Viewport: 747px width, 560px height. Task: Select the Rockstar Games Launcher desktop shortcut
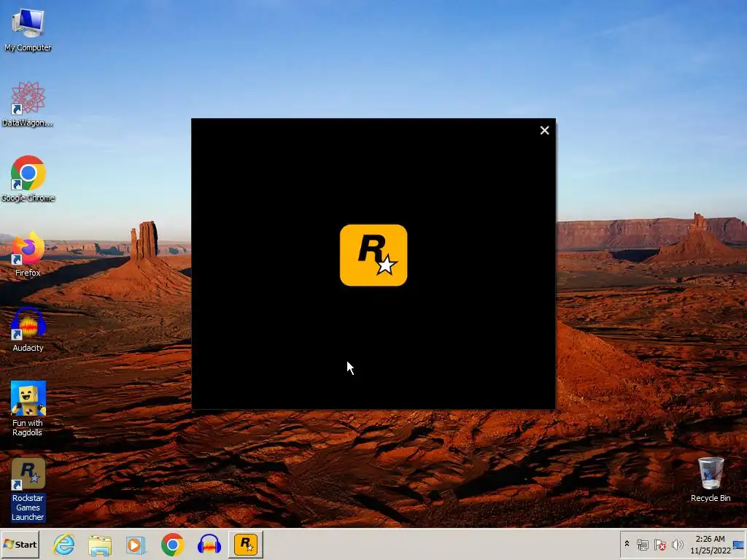[28, 489]
